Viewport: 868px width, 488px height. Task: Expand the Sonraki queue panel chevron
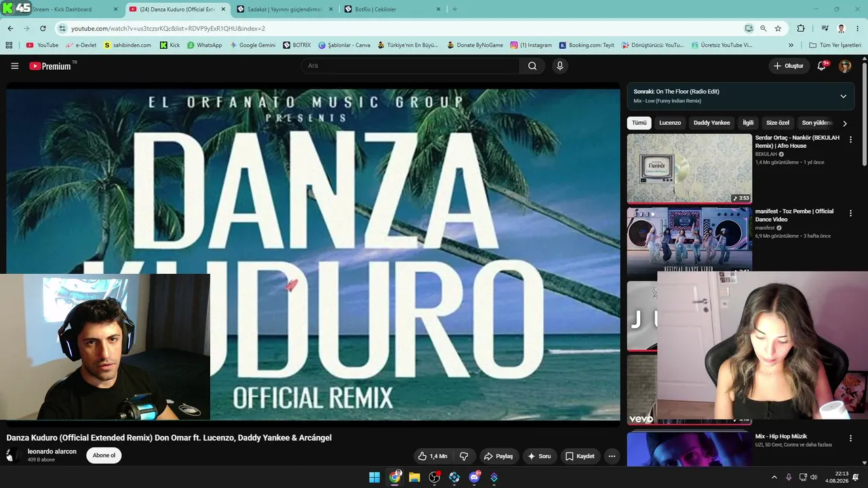tap(844, 96)
